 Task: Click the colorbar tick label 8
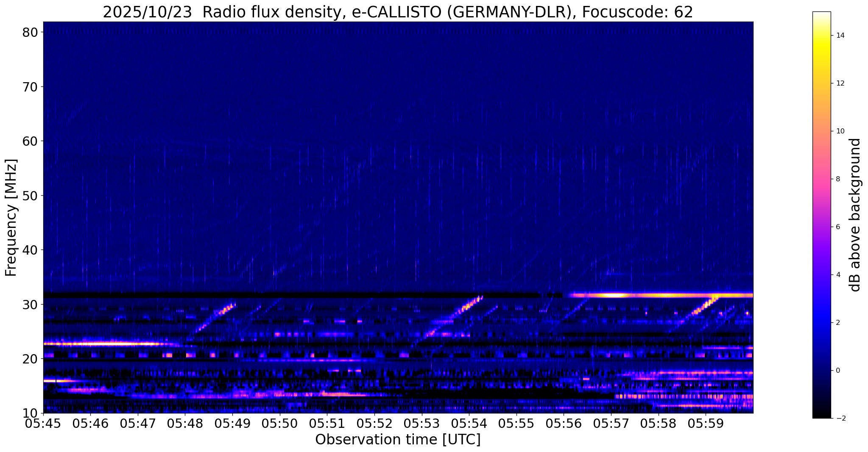coord(838,179)
